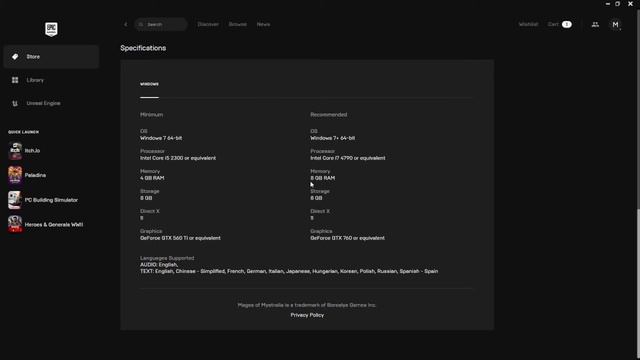Image resolution: width=640 pixels, height=360 pixels.
Task: Open the Wishlist
Action: (x=528, y=24)
